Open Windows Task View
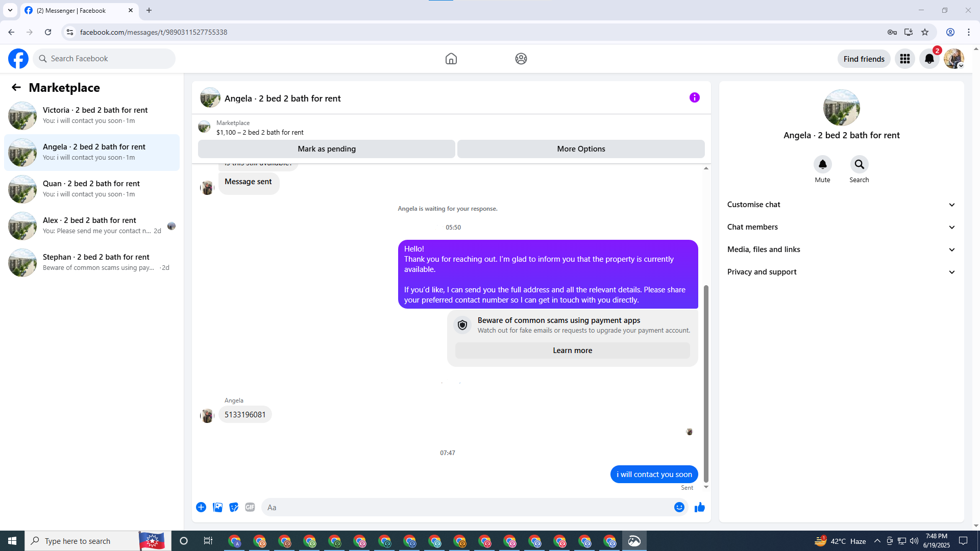This screenshot has height=551, width=980. pyautogui.click(x=208, y=541)
